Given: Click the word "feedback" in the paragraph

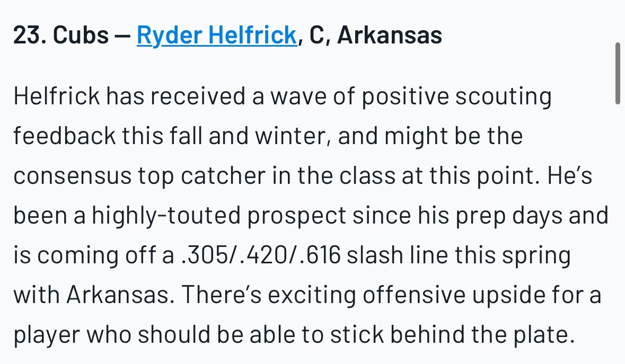Looking at the screenshot, I should [x=64, y=136].
